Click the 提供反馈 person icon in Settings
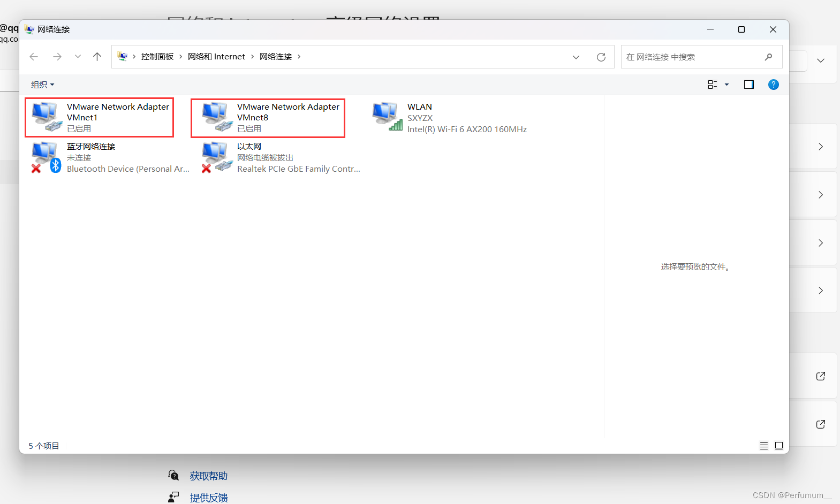Image resolution: width=840 pixels, height=504 pixels. 173,497
